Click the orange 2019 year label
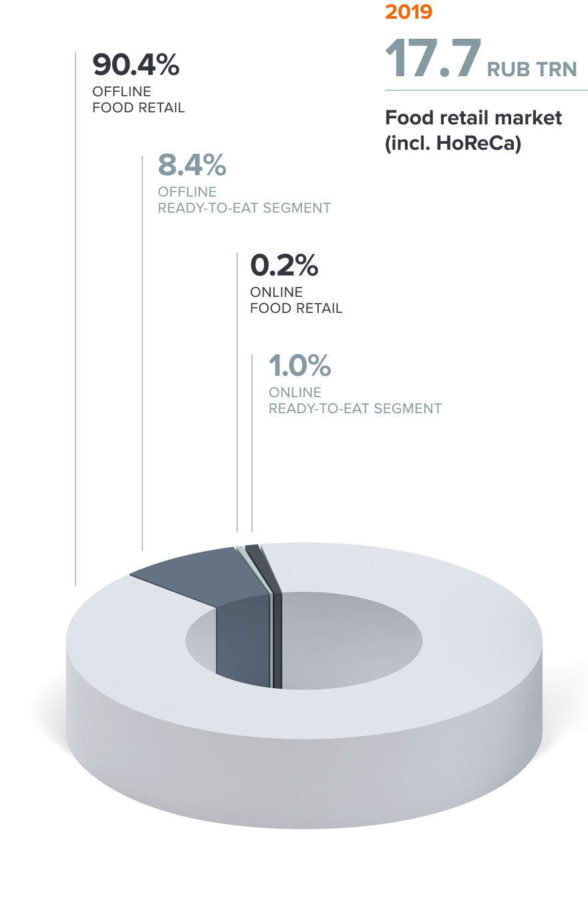This screenshot has width=588, height=916. point(408,11)
